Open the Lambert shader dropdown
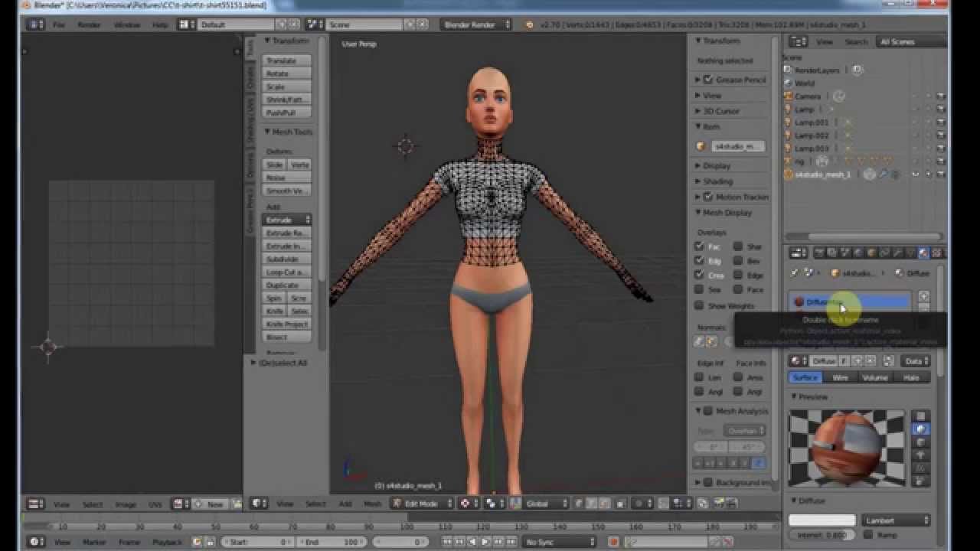 [896, 520]
